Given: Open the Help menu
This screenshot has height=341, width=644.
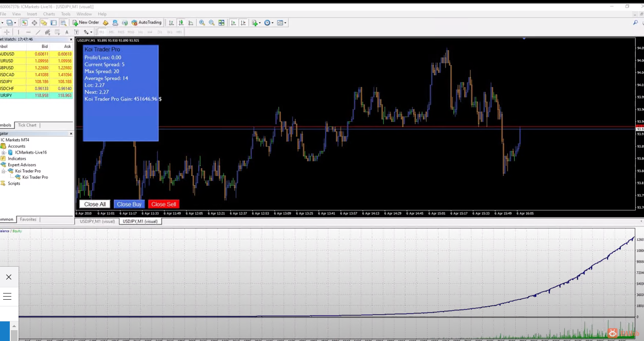Looking at the screenshot, I should 102,14.
